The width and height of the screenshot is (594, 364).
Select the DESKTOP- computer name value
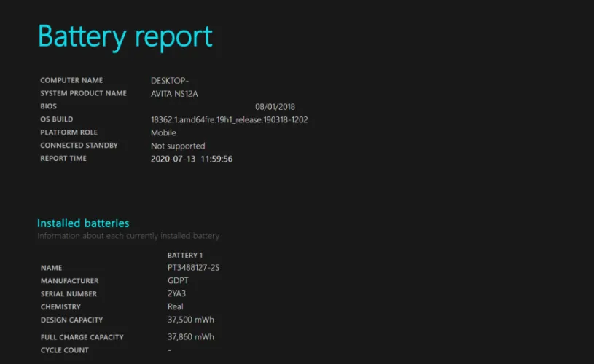click(x=170, y=81)
